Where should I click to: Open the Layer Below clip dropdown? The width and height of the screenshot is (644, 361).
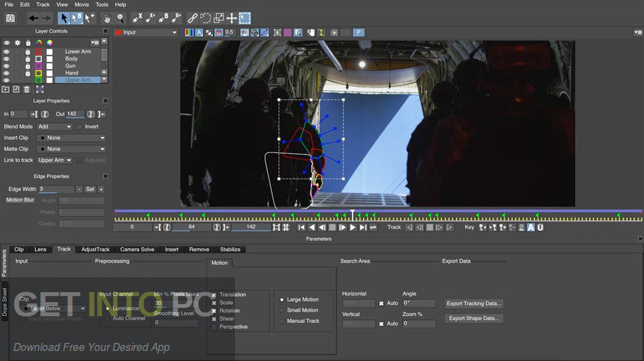54,308
